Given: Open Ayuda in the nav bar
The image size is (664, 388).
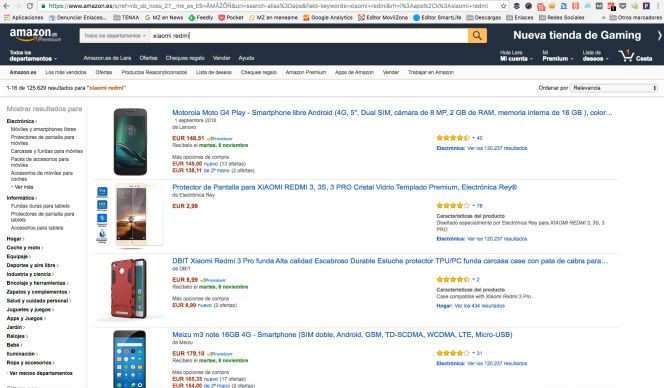Looking at the screenshot, I should pyautogui.click(x=246, y=58).
